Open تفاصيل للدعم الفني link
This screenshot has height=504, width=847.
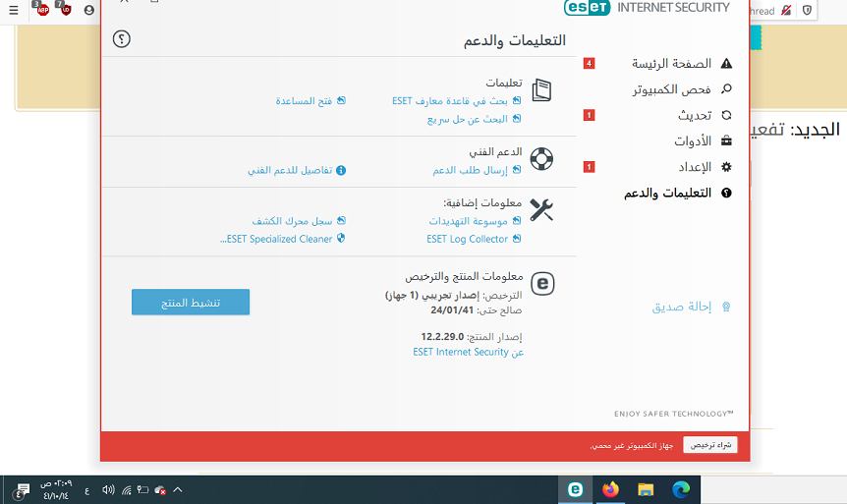[290, 170]
